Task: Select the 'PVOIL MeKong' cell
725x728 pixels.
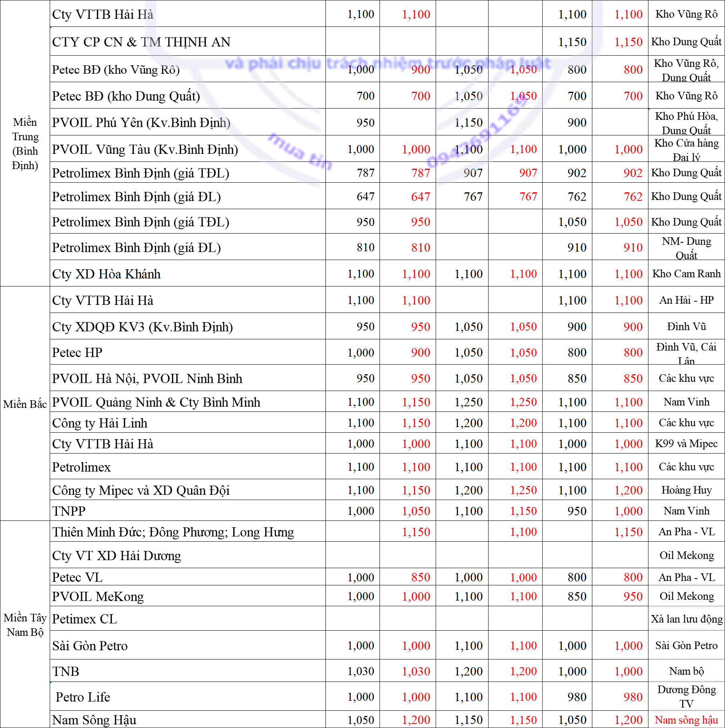Action: click(x=188, y=596)
